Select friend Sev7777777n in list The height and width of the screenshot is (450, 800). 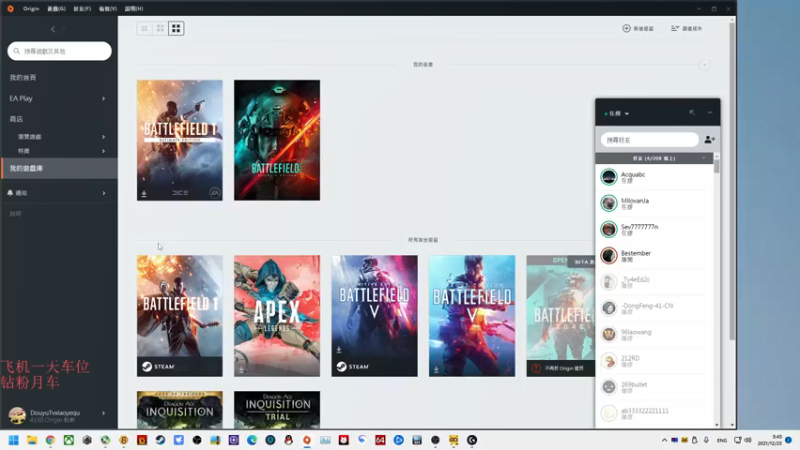(654, 230)
